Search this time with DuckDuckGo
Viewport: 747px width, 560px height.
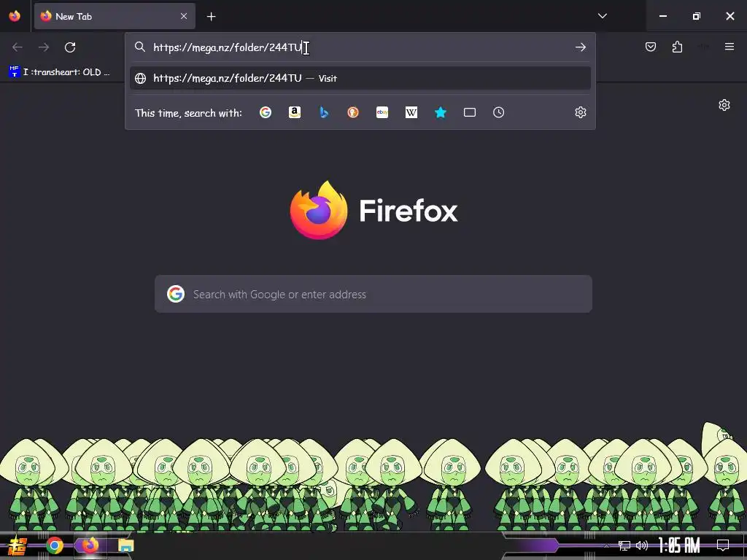[x=353, y=112]
